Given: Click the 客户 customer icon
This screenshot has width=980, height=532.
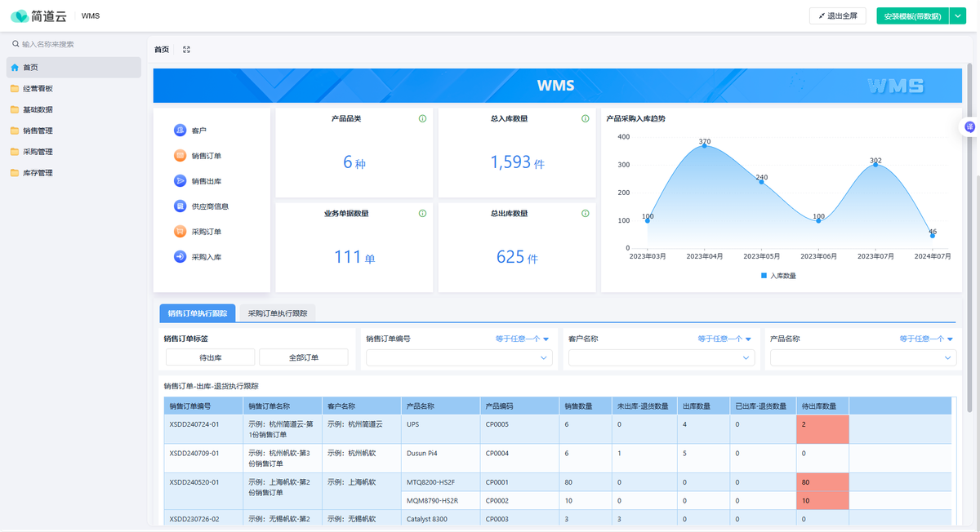Looking at the screenshot, I should coord(180,131).
